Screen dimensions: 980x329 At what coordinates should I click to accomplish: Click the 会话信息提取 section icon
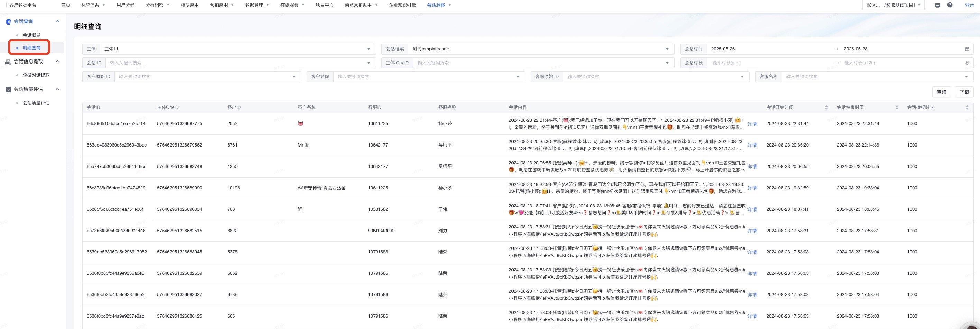8,62
